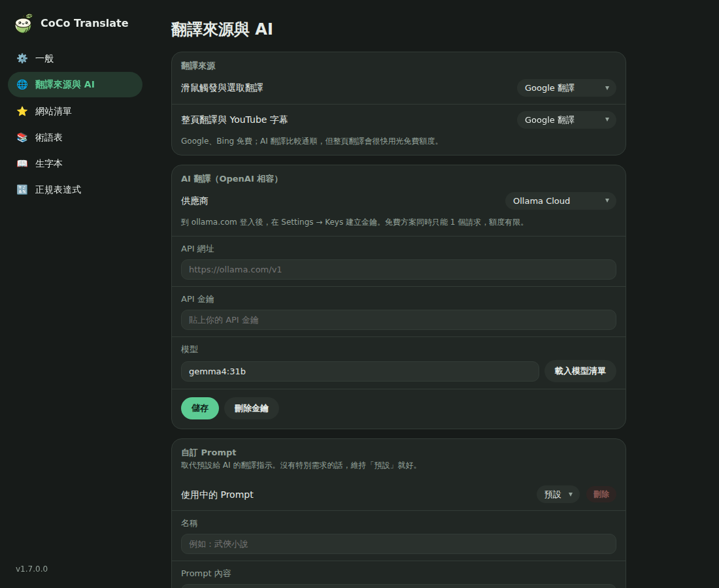Focus the 名稱 Prompt name field
719x588 pixels.
399,544
